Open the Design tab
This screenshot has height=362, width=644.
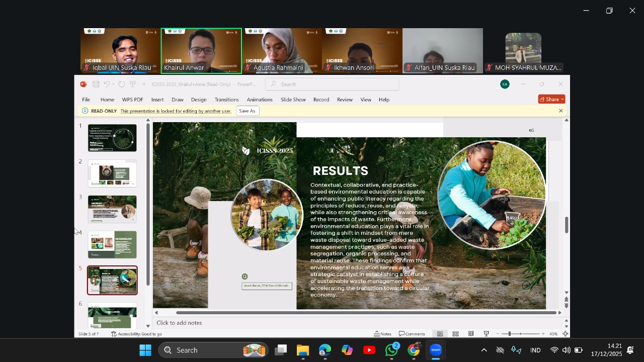click(199, 100)
